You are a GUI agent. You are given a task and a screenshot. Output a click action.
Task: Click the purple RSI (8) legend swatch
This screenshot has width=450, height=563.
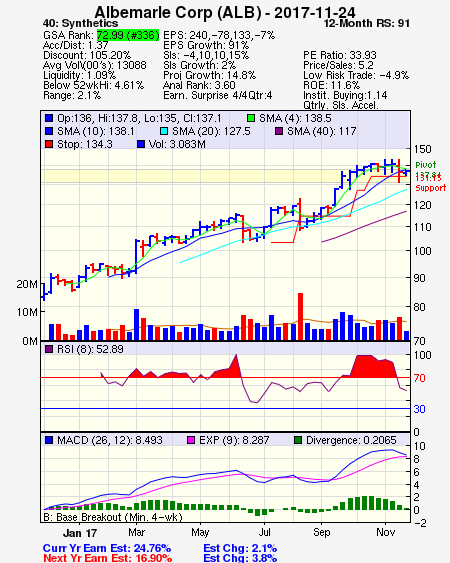(49, 349)
